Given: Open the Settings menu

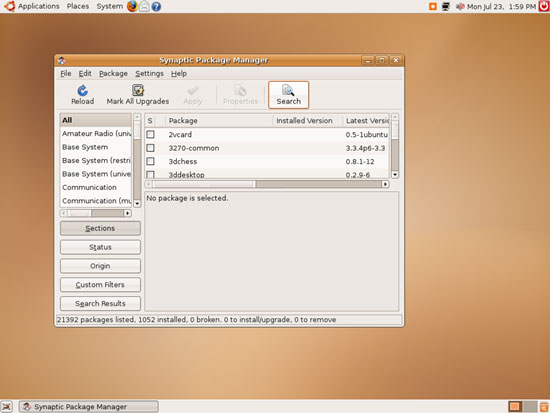Looking at the screenshot, I should pyautogui.click(x=149, y=73).
